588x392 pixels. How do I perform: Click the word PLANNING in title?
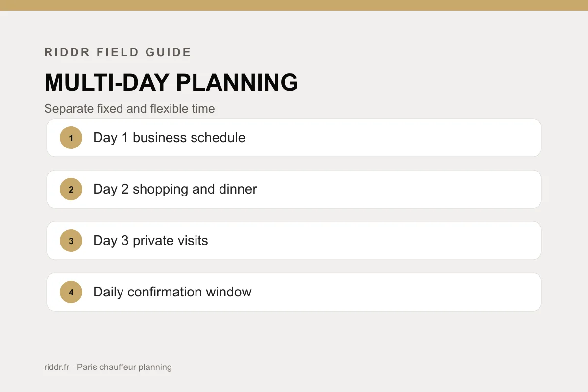(x=237, y=82)
